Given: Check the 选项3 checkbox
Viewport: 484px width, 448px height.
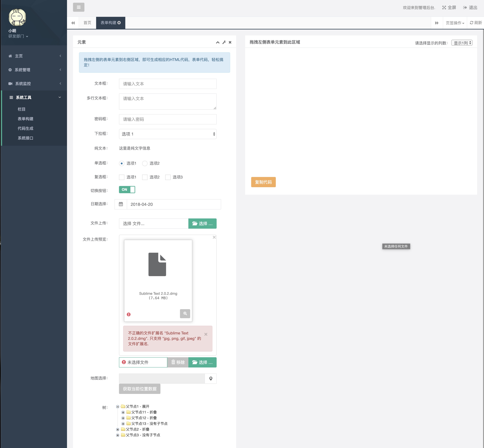Looking at the screenshot, I should (x=168, y=177).
